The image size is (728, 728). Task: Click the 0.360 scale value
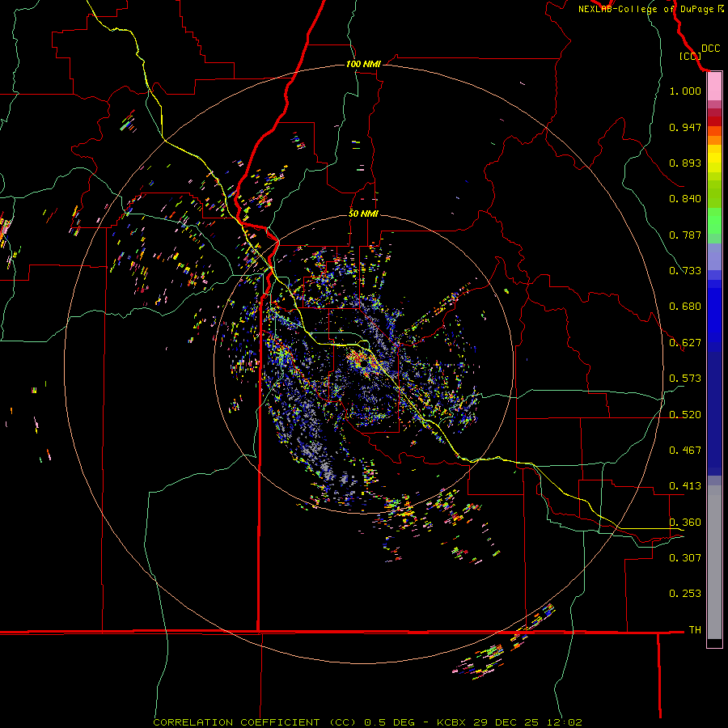click(x=685, y=523)
